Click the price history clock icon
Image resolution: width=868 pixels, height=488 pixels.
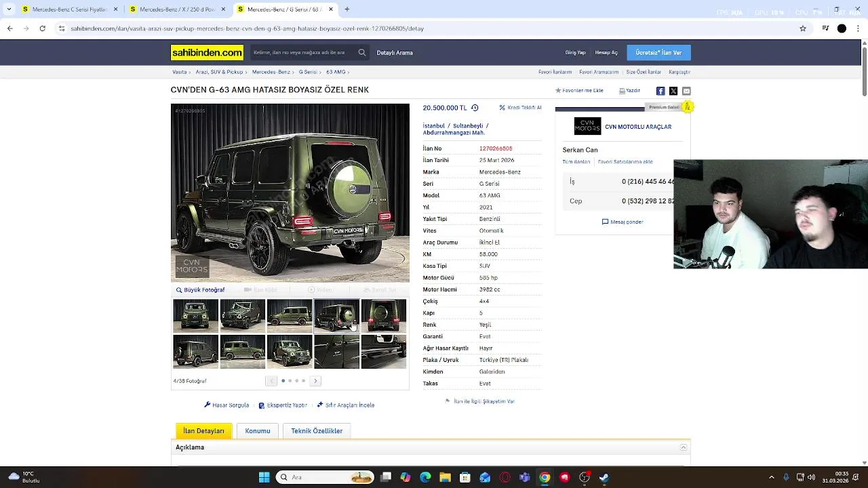point(475,108)
